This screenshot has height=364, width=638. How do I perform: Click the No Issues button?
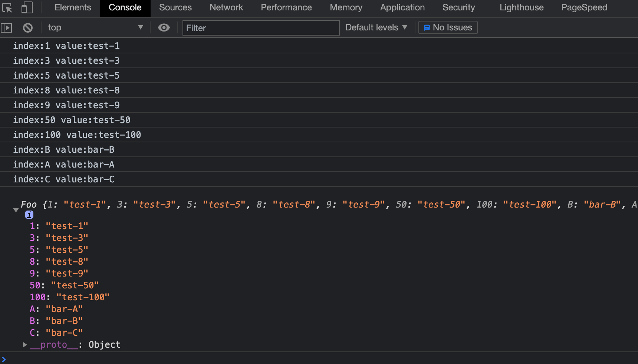coord(448,28)
